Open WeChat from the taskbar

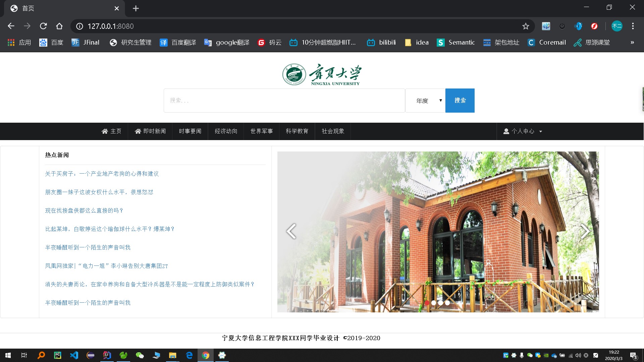tap(140, 355)
